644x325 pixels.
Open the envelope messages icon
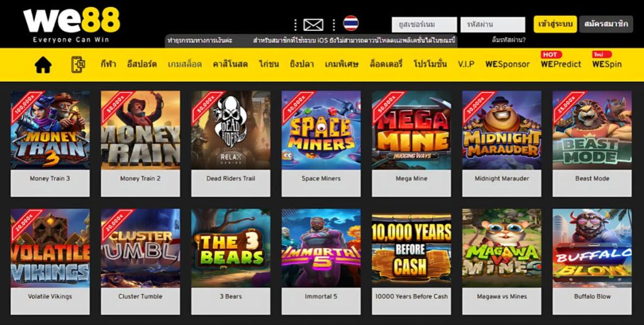(x=313, y=25)
